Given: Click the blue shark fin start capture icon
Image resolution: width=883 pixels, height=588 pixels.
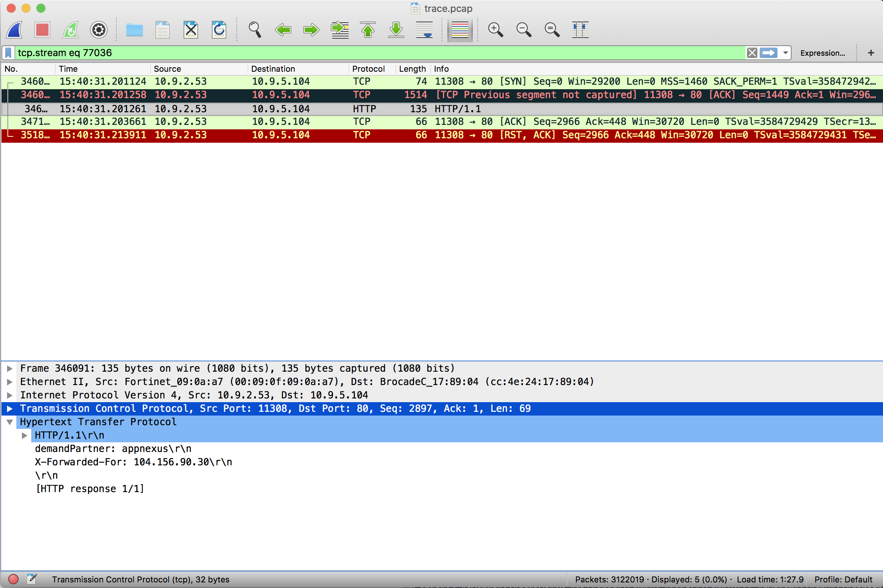Looking at the screenshot, I should tap(15, 30).
